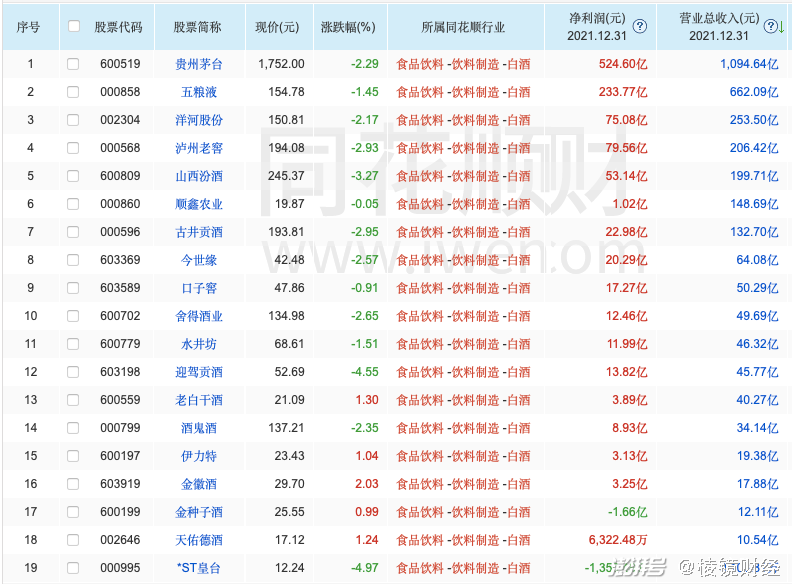Image resolution: width=792 pixels, height=584 pixels.
Task: Tick checkbox for 000596 古井贡酒 row
Action: point(73,232)
